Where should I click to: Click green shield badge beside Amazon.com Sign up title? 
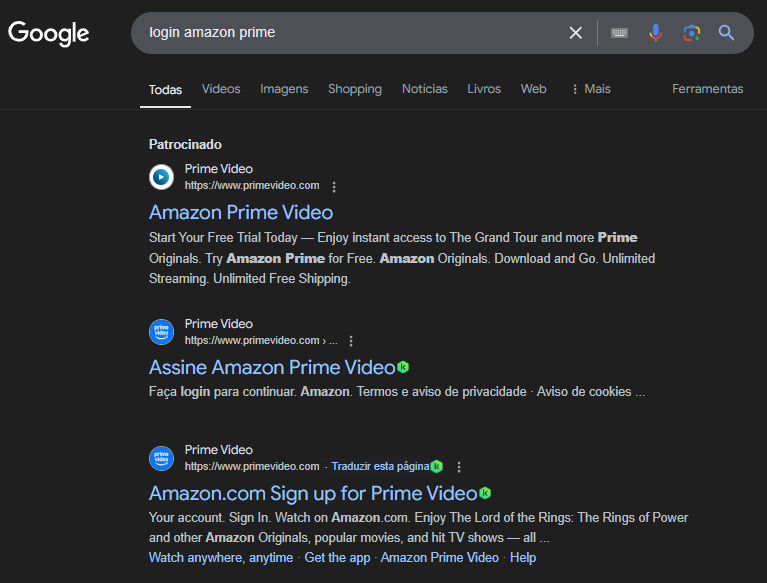(x=485, y=493)
